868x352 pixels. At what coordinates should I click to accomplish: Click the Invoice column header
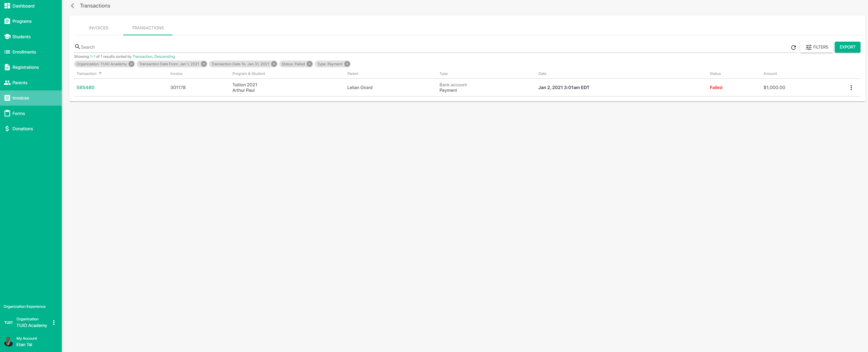[x=176, y=74]
